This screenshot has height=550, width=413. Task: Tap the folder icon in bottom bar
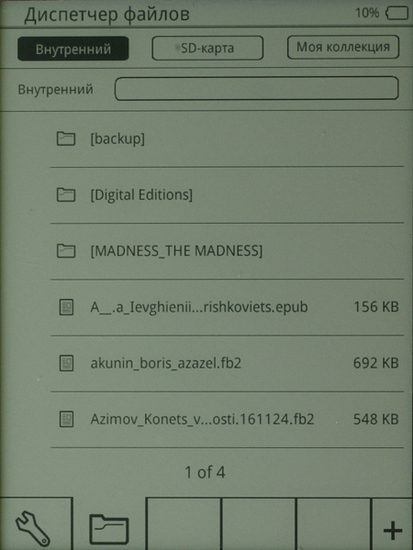(109, 529)
